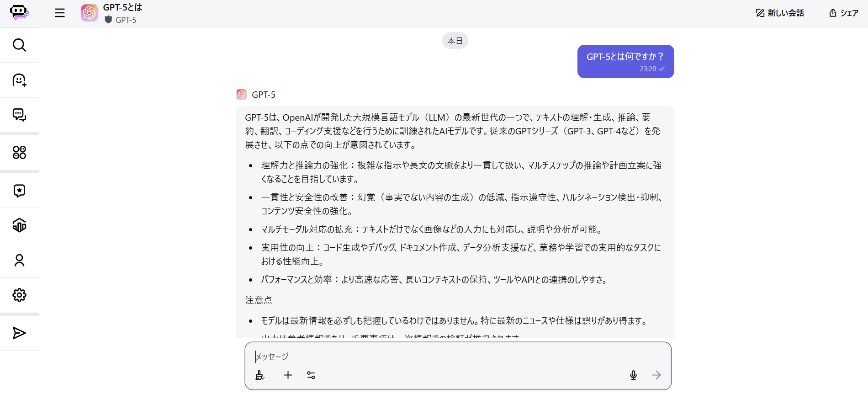
Task: Click the GPT-5とは chat title
Action: pyautogui.click(x=122, y=7)
